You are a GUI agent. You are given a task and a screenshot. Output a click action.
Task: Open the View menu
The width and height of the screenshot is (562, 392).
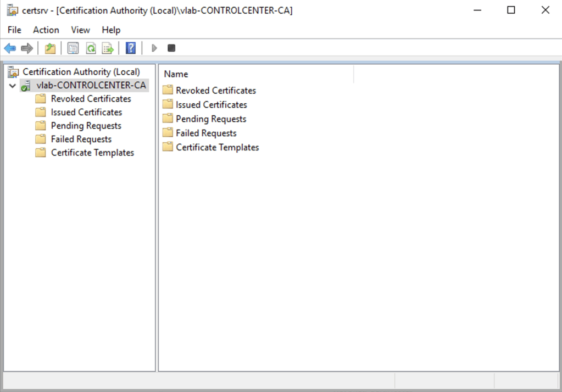pos(80,30)
